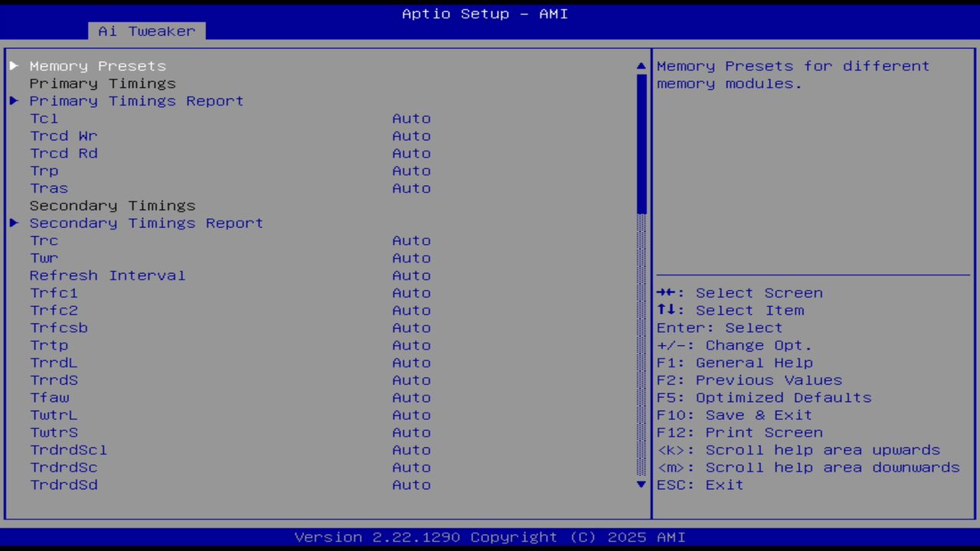Click the F12: Print Screen hint
The width and height of the screenshot is (980, 551).
coord(740,432)
